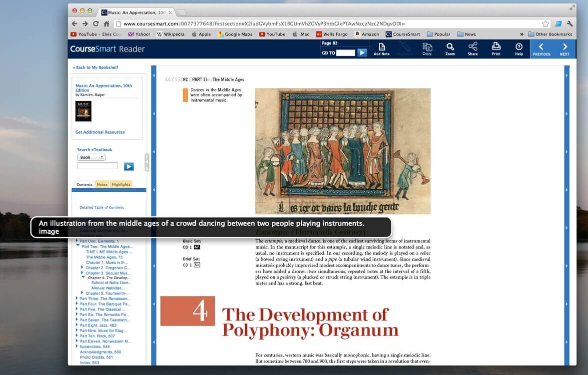Open Acknowledgments, 560 entry

(100, 352)
